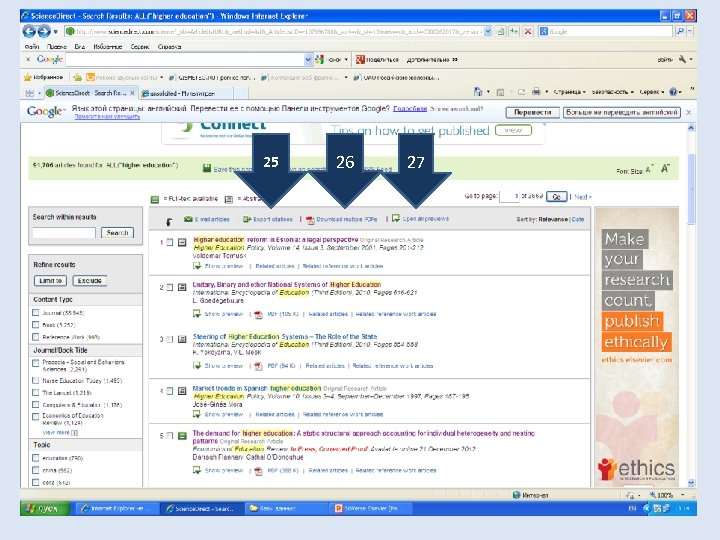Open the recent pages dropdown next to Forward
This screenshot has width=720, height=540.
(56, 32)
